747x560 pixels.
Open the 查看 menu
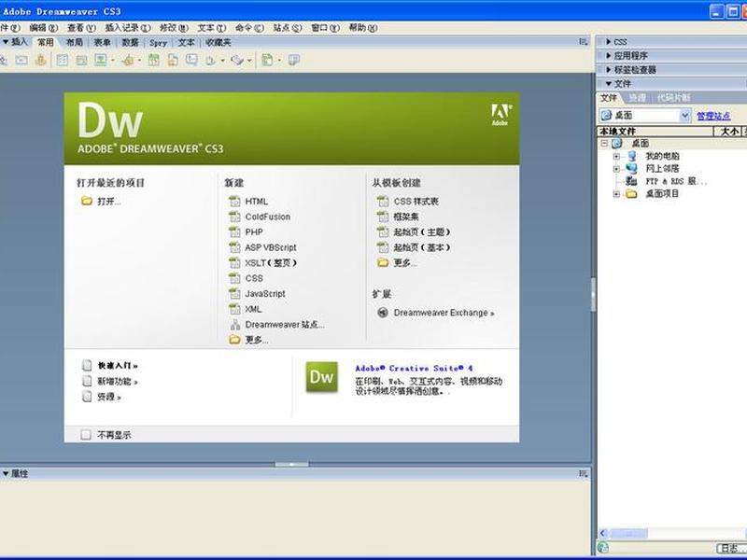tap(81, 28)
